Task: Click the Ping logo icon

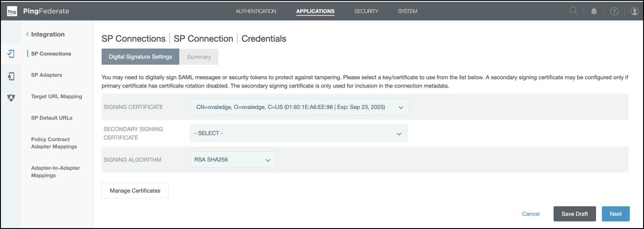Action: pyautogui.click(x=12, y=11)
